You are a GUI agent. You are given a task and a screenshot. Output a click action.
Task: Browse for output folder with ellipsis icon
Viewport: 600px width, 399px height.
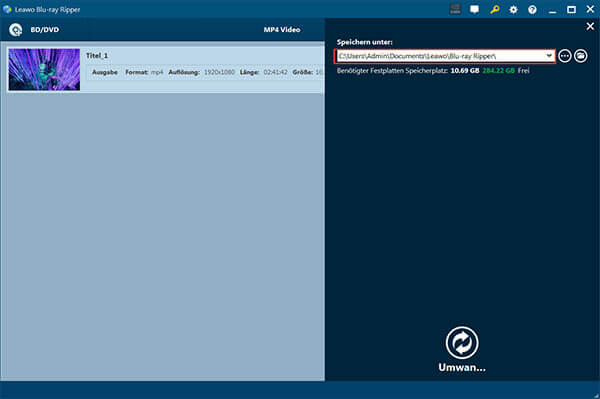point(565,56)
